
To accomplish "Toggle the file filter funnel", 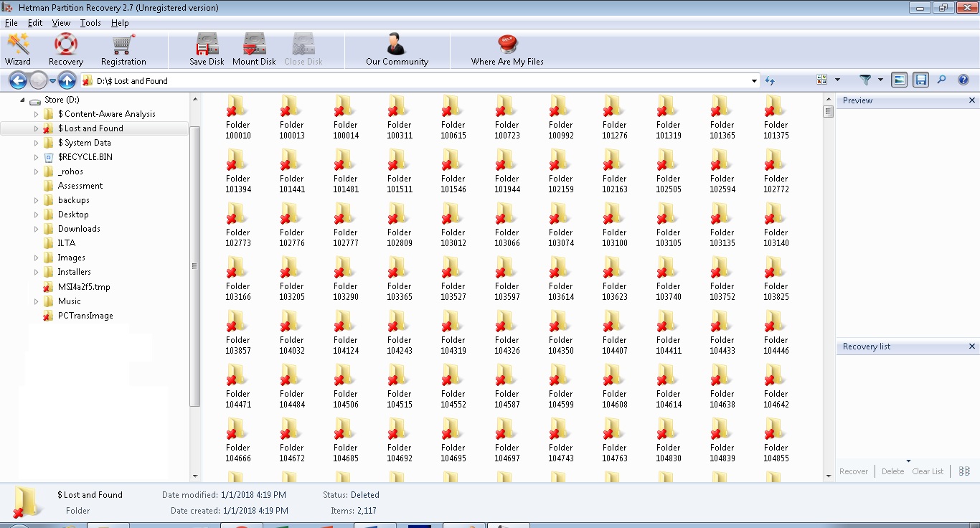I will point(867,80).
